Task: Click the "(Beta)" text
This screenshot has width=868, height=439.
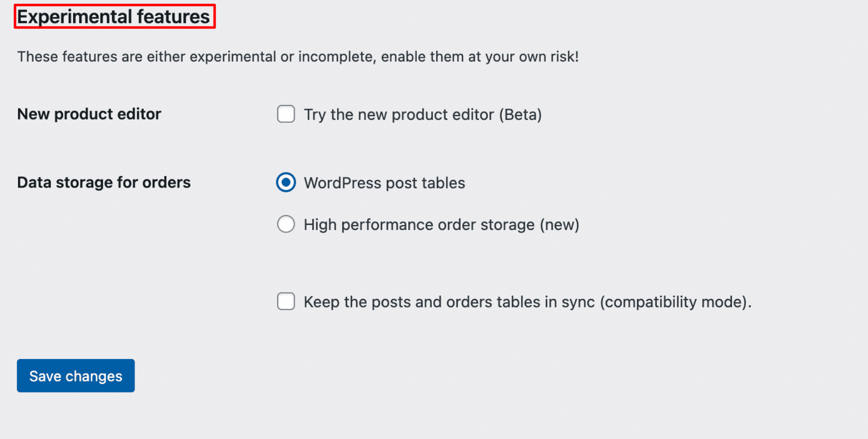Action: click(x=520, y=114)
